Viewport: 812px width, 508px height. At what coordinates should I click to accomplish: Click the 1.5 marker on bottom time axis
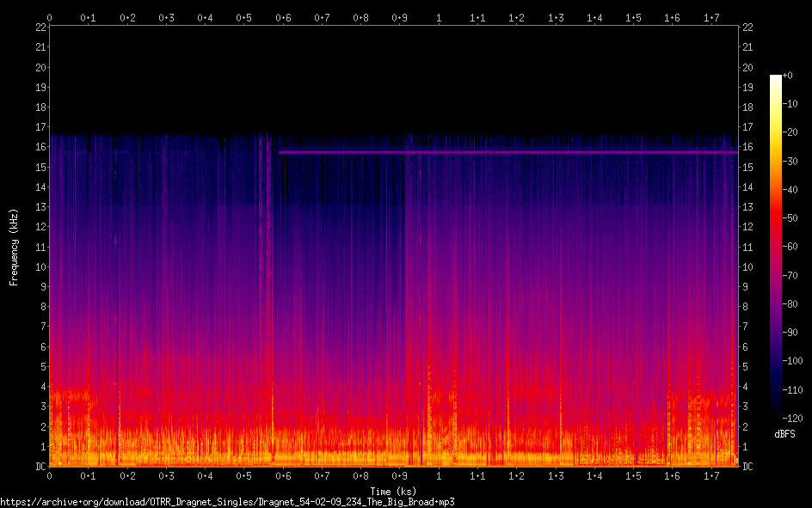[633, 476]
